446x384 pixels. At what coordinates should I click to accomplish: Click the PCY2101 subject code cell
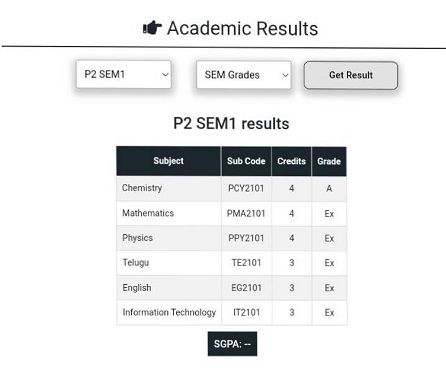coord(246,188)
